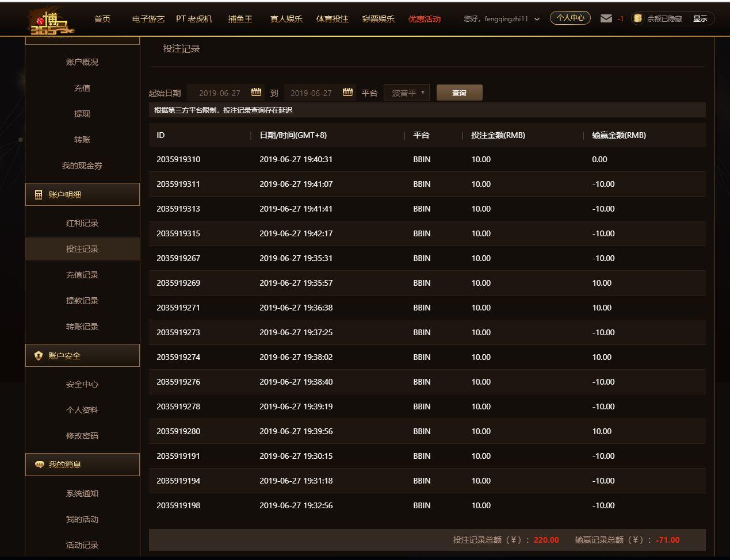Open 红利记录 in the sidebar
The width and height of the screenshot is (730, 560).
click(82, 223)
